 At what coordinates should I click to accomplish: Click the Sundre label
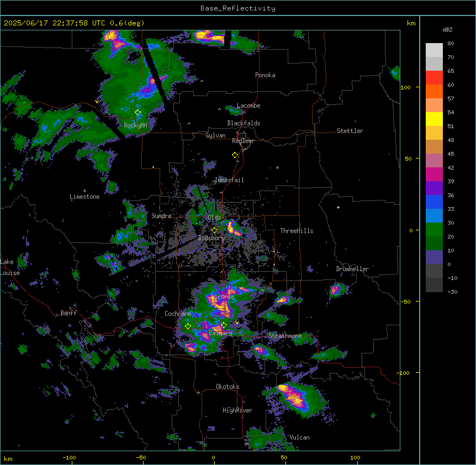161,216
